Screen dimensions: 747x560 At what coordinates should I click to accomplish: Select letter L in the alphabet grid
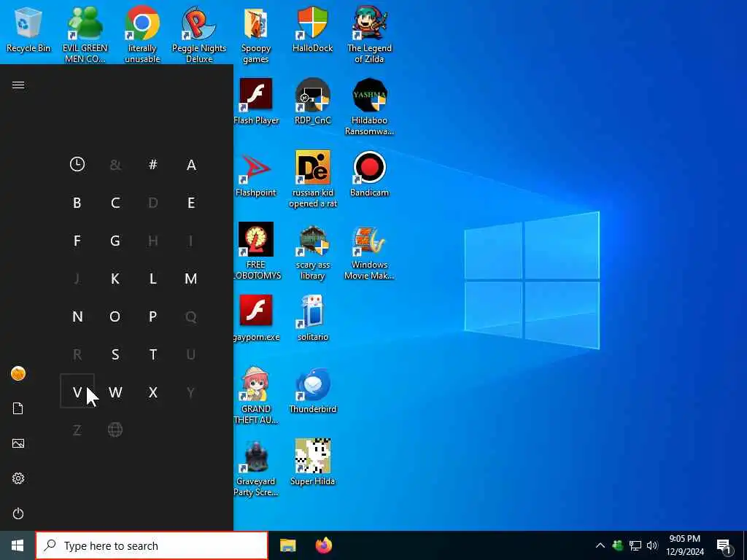pyautogui.click(x=153, y=279)
